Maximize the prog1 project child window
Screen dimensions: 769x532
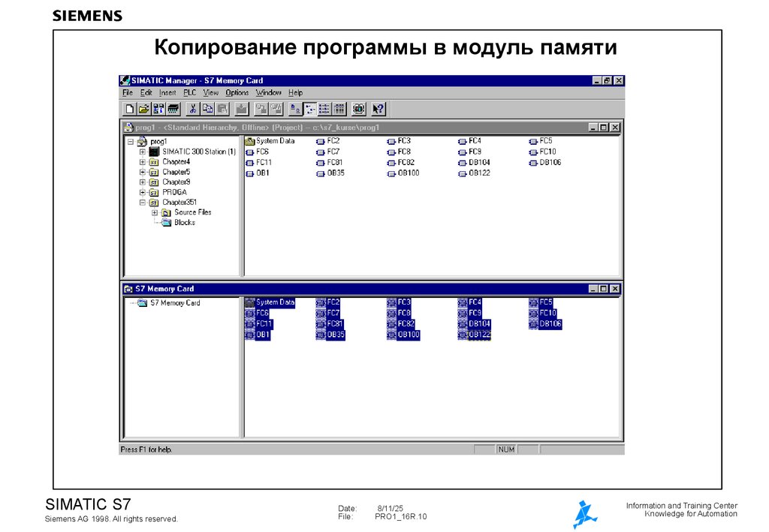point(604,128)
